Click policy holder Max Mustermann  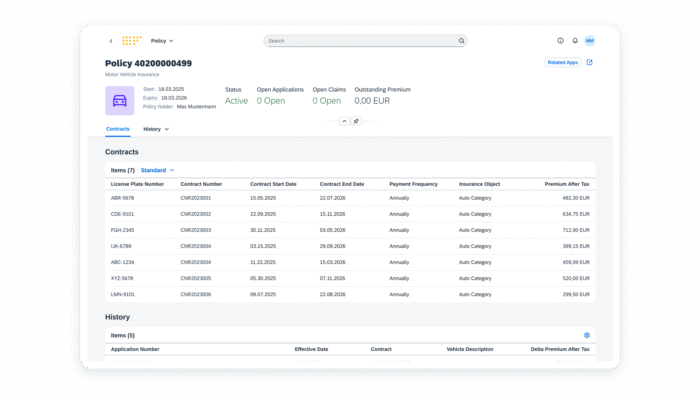196,107
